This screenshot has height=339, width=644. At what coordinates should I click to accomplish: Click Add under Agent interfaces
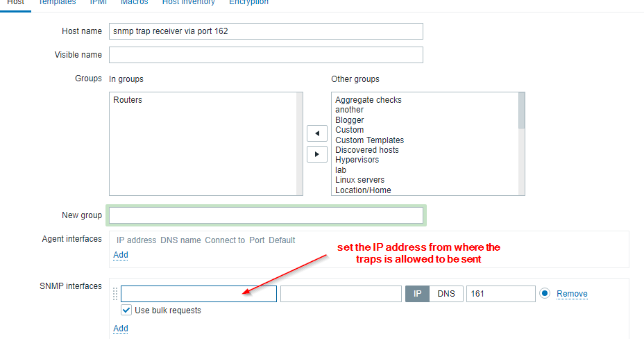pos(121,255)
